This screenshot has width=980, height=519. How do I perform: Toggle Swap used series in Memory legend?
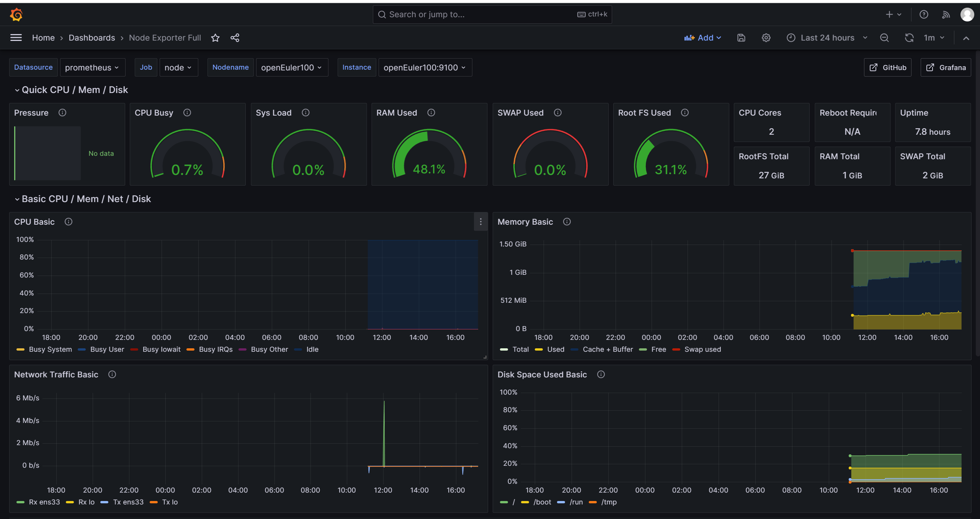(702, 349)
